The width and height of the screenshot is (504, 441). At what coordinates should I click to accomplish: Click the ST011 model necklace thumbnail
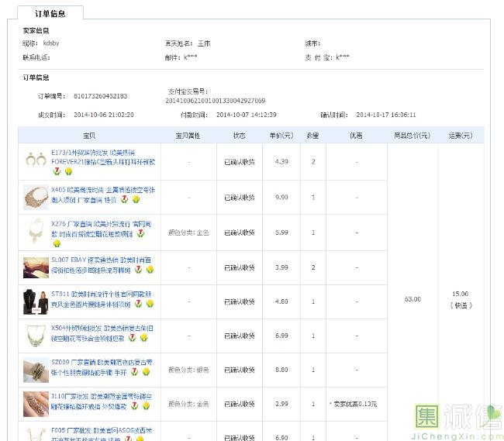click(35, 301)
